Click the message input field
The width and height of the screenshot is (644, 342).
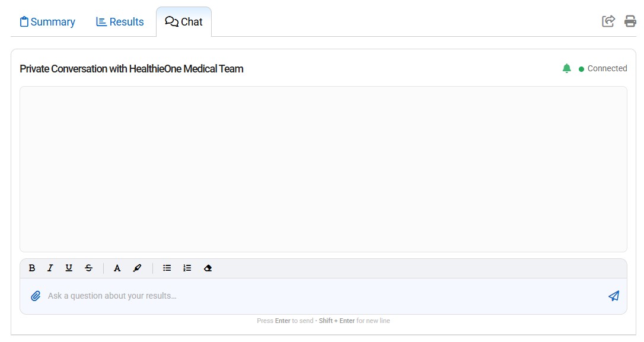320,296
